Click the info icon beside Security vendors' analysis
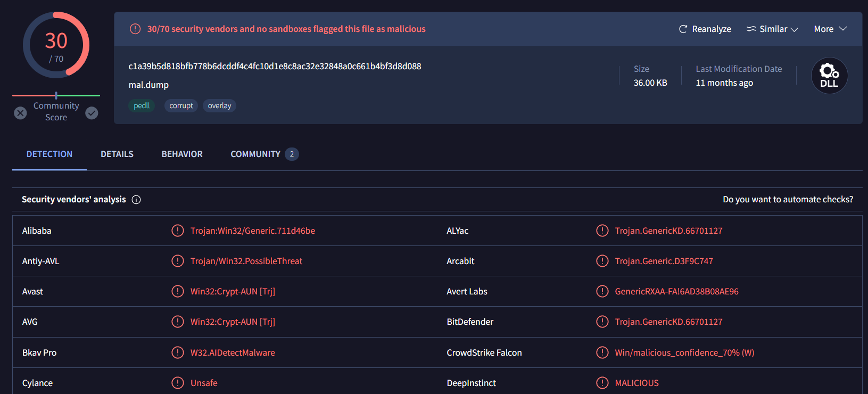This screenshot has width=868, height=394. 136,200
